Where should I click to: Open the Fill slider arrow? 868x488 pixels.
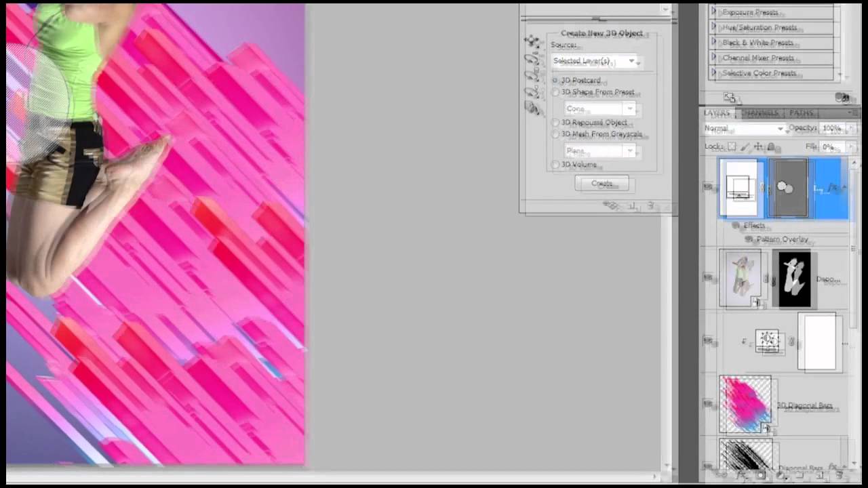pos(852,146)
